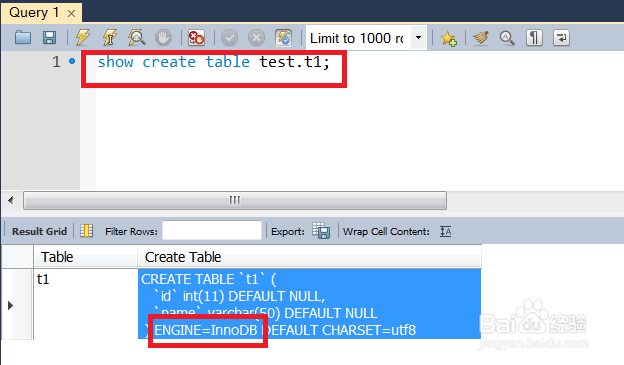
Task: Focus the Filter Rows input field
Action: click(212, 230)
